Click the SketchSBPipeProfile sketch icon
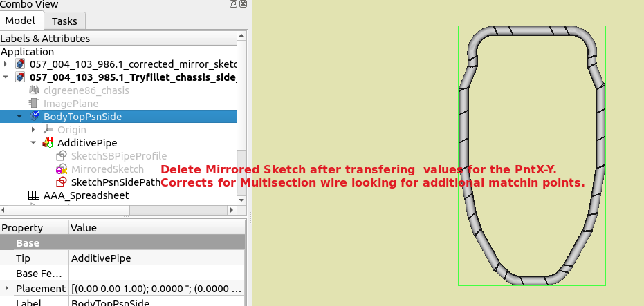The image size is (644, 306). pyautogui.click(x=62, y=156)
